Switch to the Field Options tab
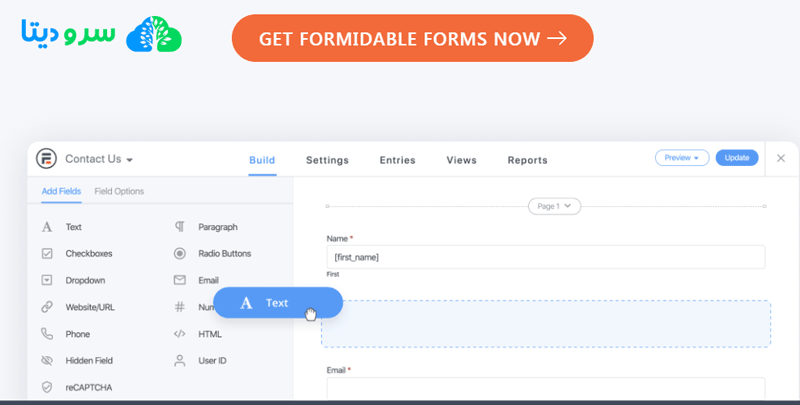This screenshot has height=405, width=800. pos(119,191)
